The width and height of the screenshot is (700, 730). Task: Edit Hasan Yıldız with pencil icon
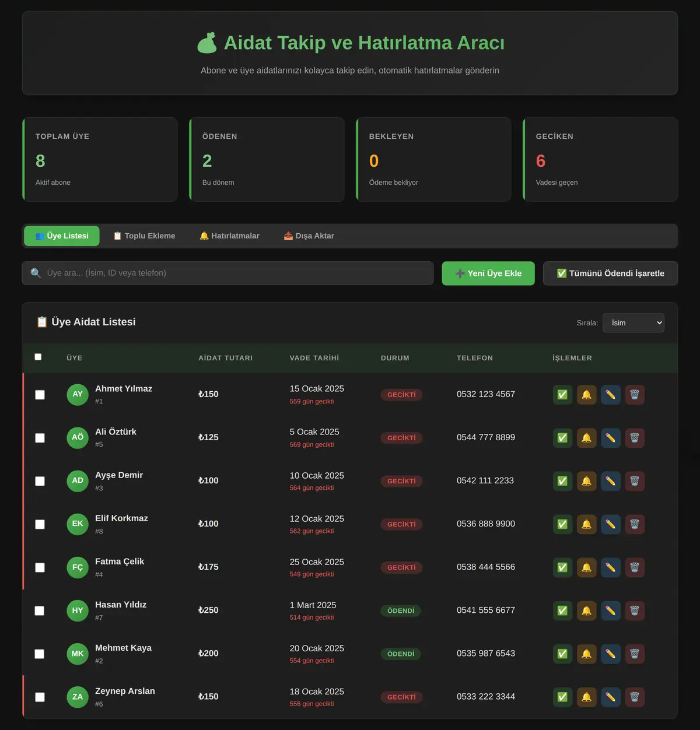pos(610,610)
